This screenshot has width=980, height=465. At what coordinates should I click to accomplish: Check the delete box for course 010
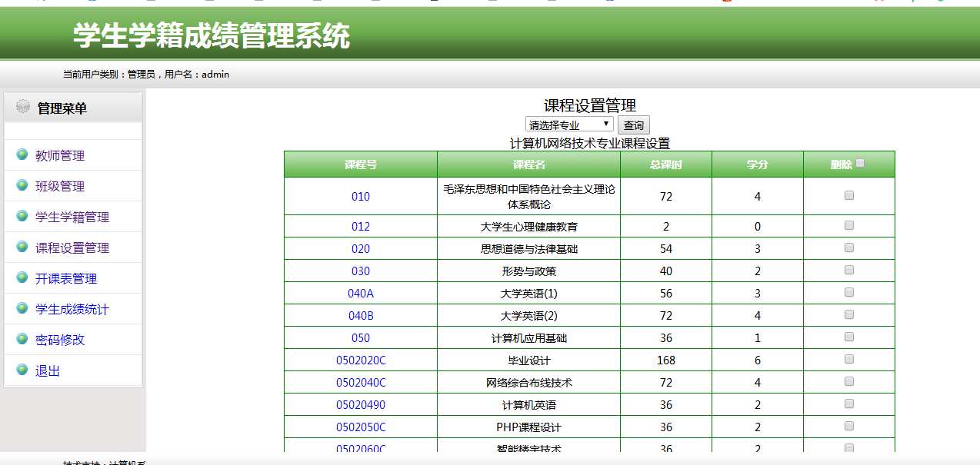click(x=849, y=195)
